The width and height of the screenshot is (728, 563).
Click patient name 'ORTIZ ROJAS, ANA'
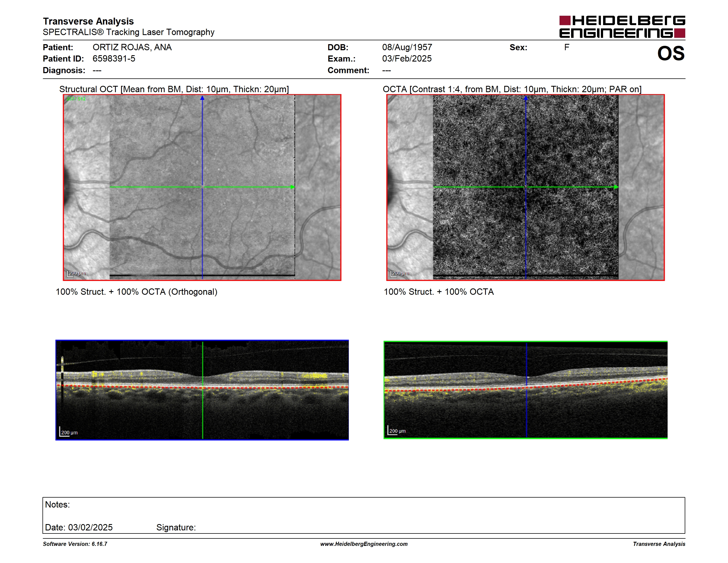pyautogui.click(x=132, y=47)
